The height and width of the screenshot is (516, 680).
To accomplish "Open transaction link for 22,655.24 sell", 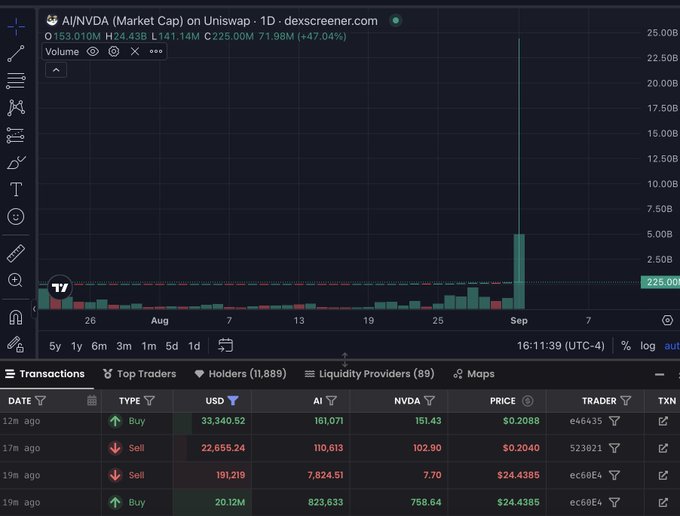I will pyautogui.click(x=663, y=448).
